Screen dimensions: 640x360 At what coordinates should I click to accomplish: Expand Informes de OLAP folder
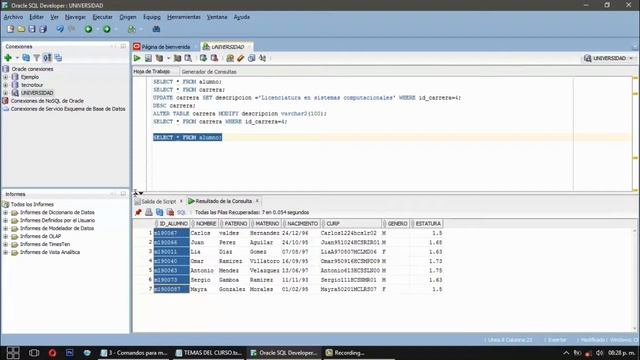coord(6,236)
